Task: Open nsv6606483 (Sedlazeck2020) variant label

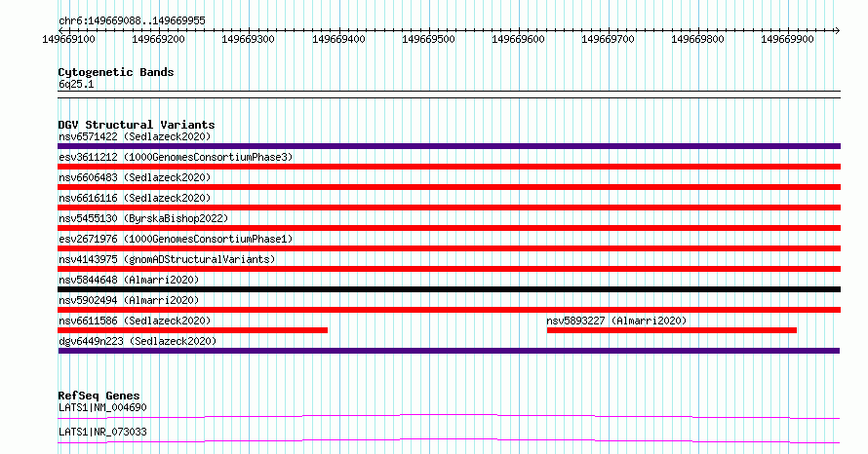Action: pyautogui.click(x=135, y=177)
